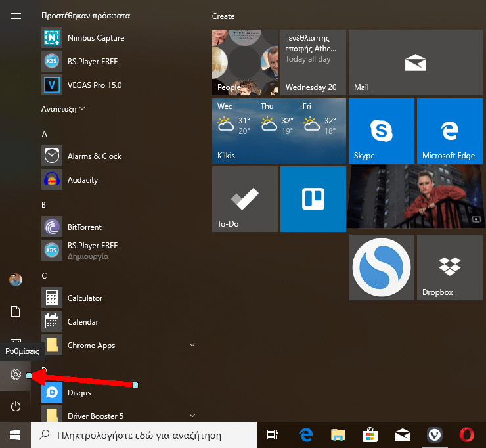
Task: Open the Kilkis weather tile
Action: coord(279,131)
